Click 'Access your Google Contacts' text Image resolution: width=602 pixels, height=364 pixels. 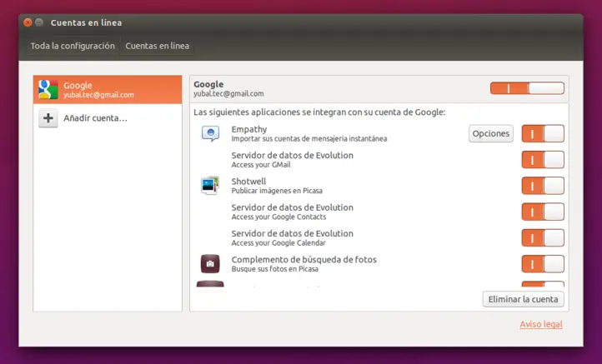[278, 217]
